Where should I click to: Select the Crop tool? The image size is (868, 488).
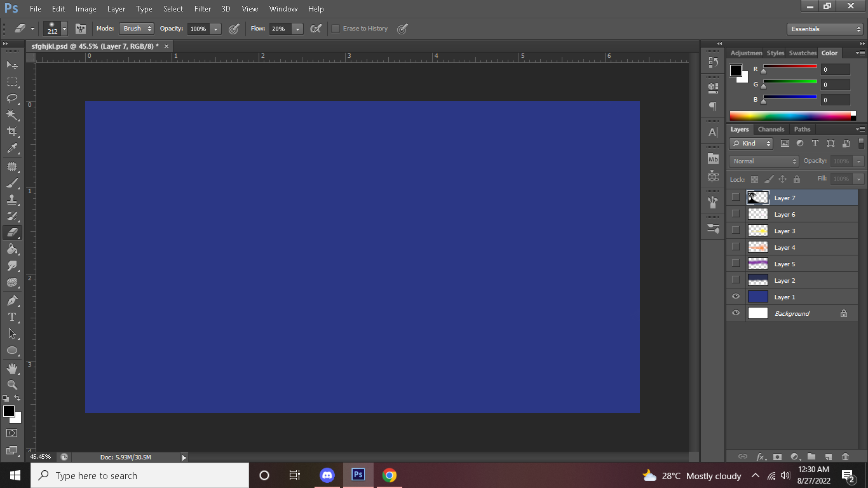click(x=12, y=132)
